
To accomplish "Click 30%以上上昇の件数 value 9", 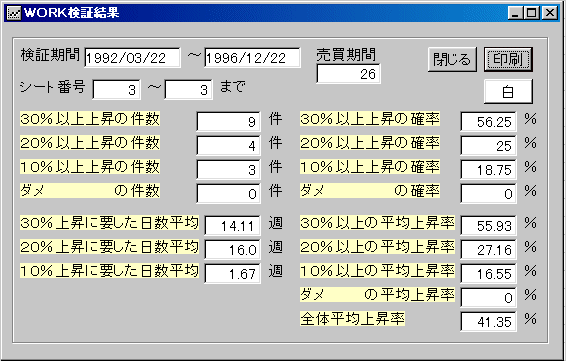I will click(228, 122).
